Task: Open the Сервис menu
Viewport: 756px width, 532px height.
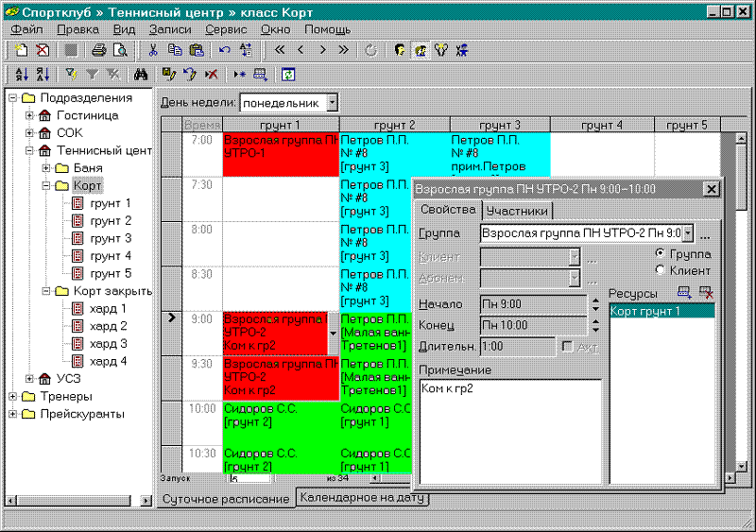Action: coord(226,29)
